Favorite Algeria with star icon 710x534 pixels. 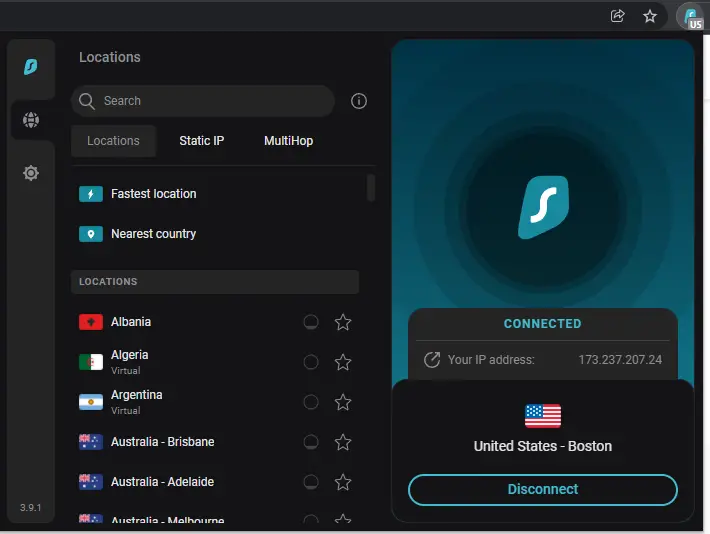(x=343, y=362)
